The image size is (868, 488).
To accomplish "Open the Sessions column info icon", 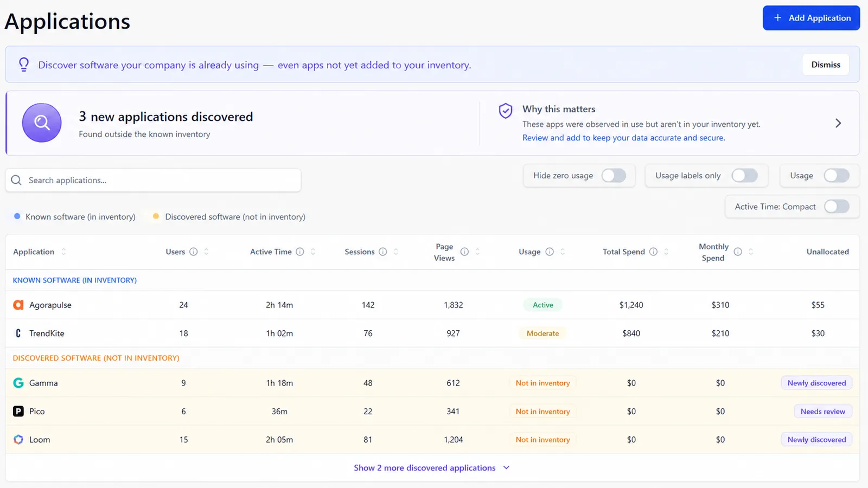I will tap(383, 252).
